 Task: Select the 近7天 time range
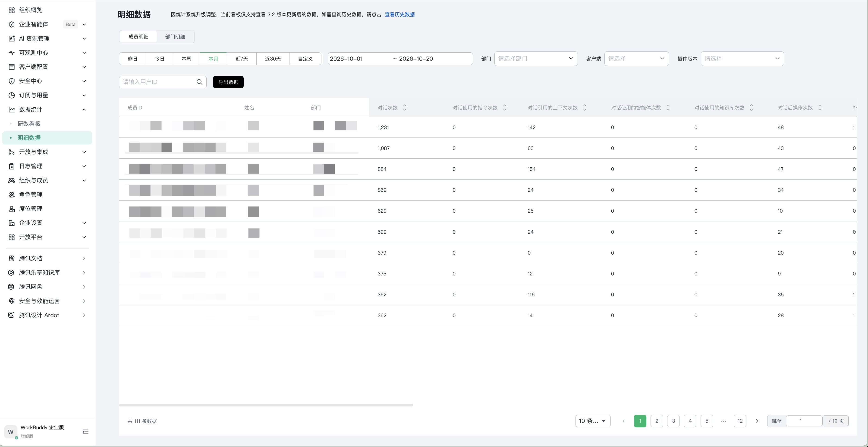242,59
